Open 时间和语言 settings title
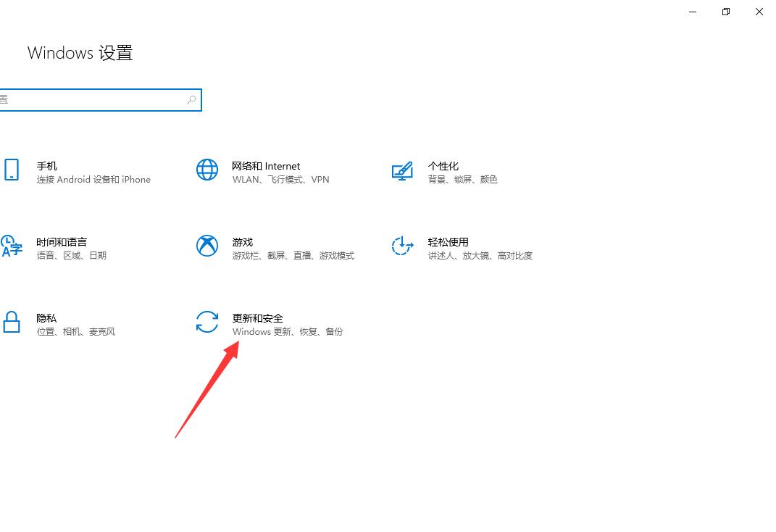The width and height of the screenshot is (776, 532). click(62, 242)
